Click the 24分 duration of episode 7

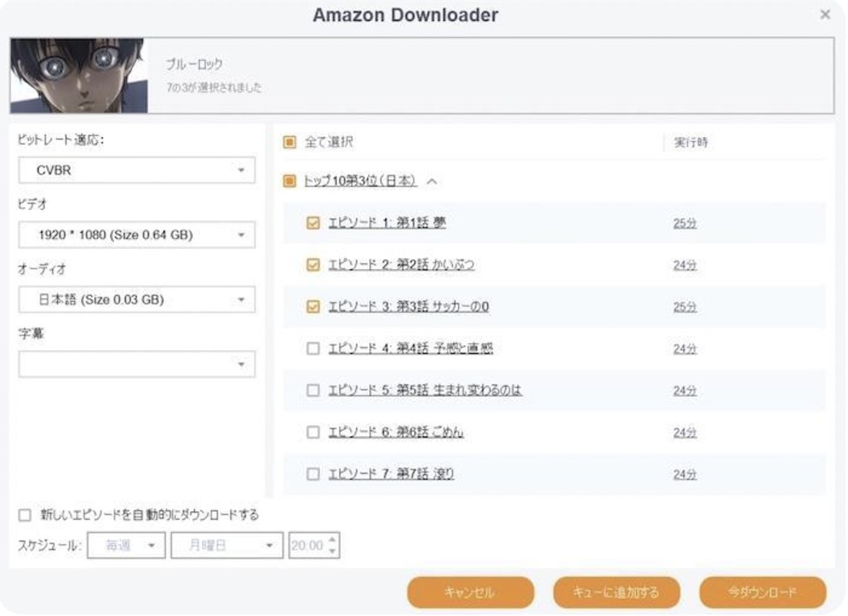click(685, 475)
